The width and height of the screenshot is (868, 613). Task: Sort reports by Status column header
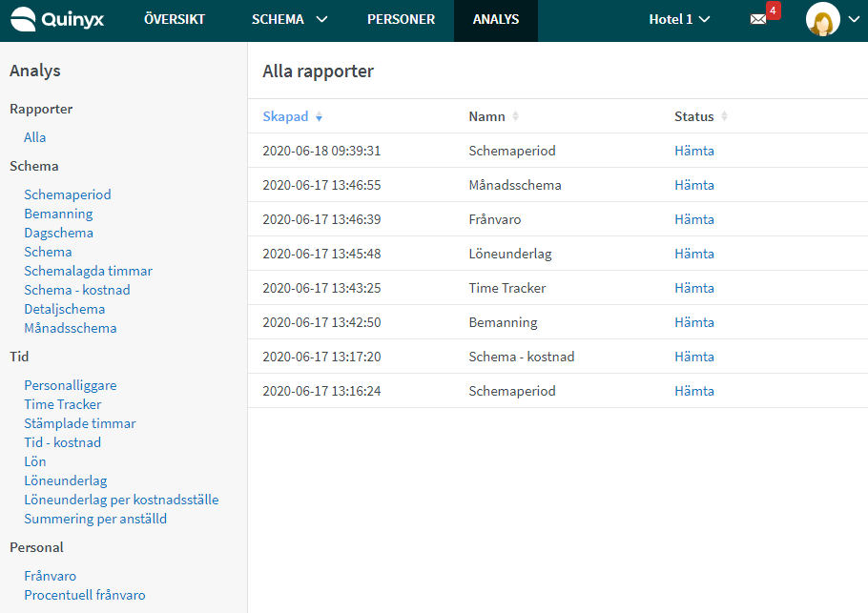coord(693,116)
